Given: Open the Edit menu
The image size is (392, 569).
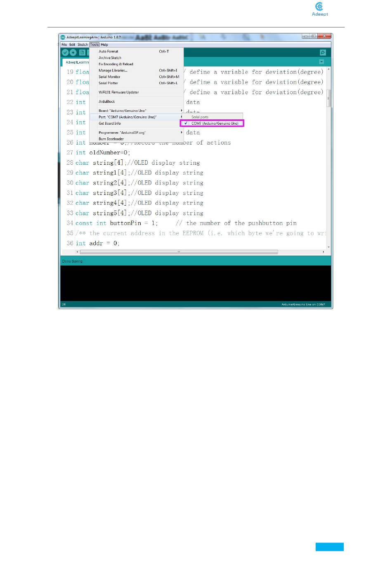Looking at the screenshot, I should point(72,45).
